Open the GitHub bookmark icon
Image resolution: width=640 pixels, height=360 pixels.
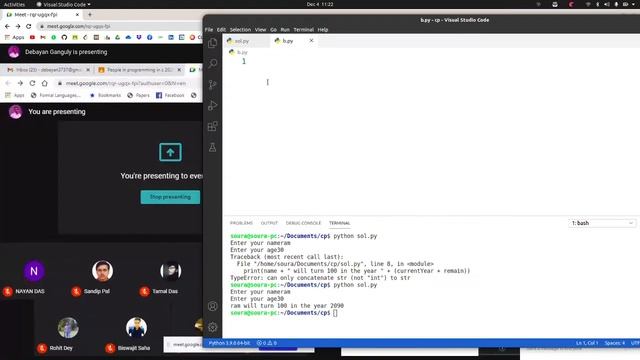coord(64,37)
